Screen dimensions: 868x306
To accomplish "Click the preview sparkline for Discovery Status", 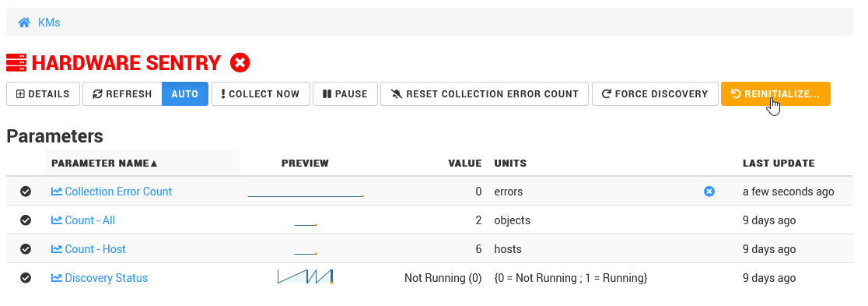I will (x=305, y=276).
